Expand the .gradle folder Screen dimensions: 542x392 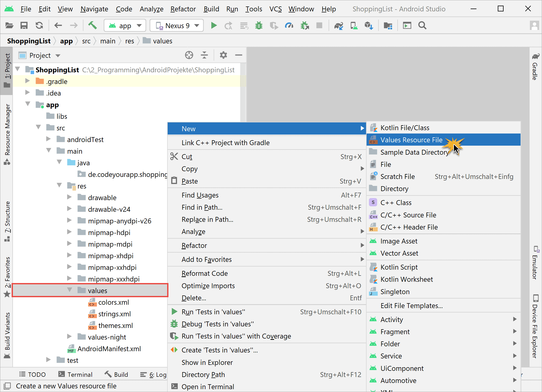click(x=27, y=81)
